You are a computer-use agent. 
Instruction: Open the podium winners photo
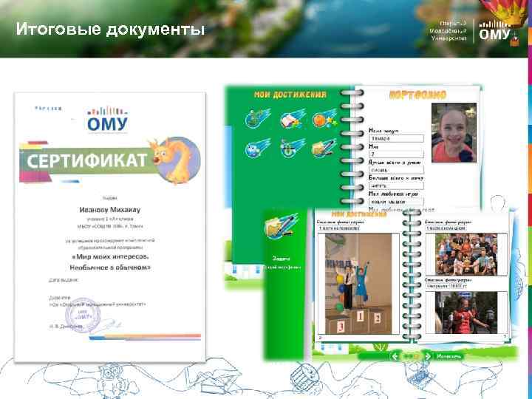pos(358,283)
